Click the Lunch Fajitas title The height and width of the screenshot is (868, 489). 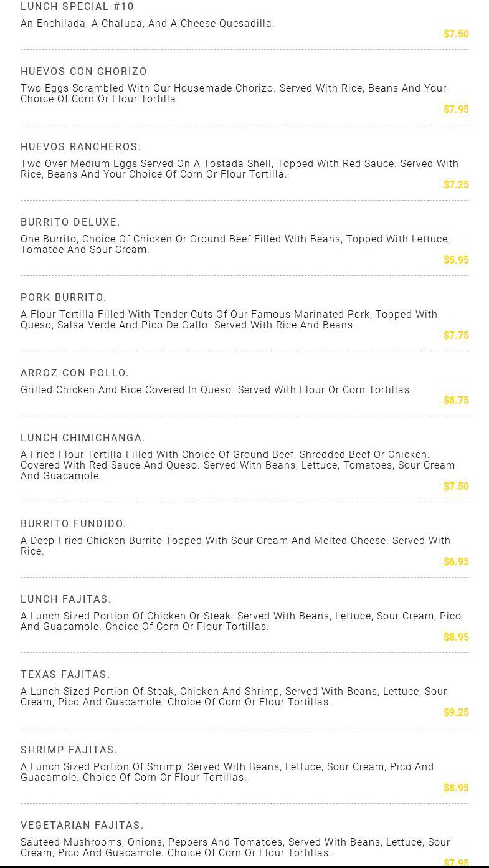click(x=66, y=599)
